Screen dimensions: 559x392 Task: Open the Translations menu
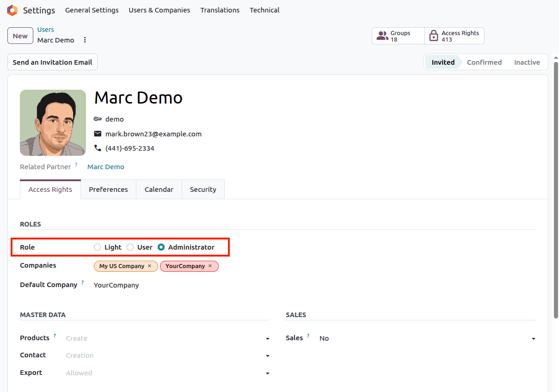pos(220,10)
